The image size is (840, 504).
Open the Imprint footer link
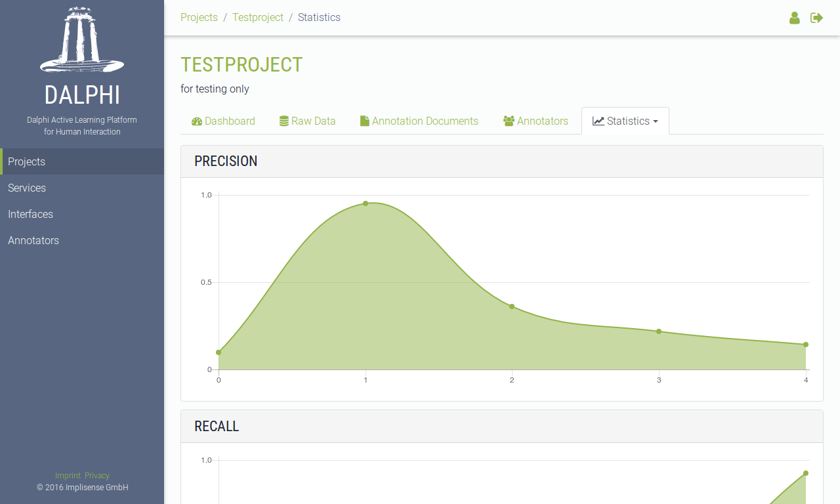point(68,476)
